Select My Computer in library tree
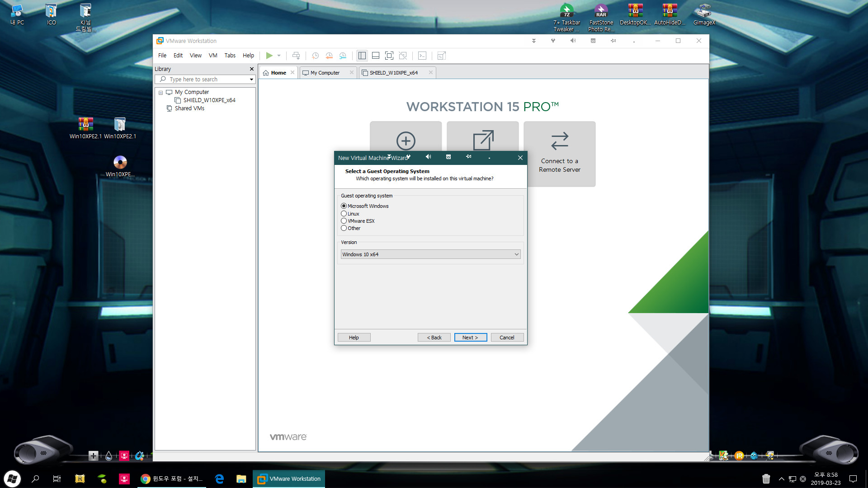This screenshot has height=488, width=868. click(x=192, y=92)
